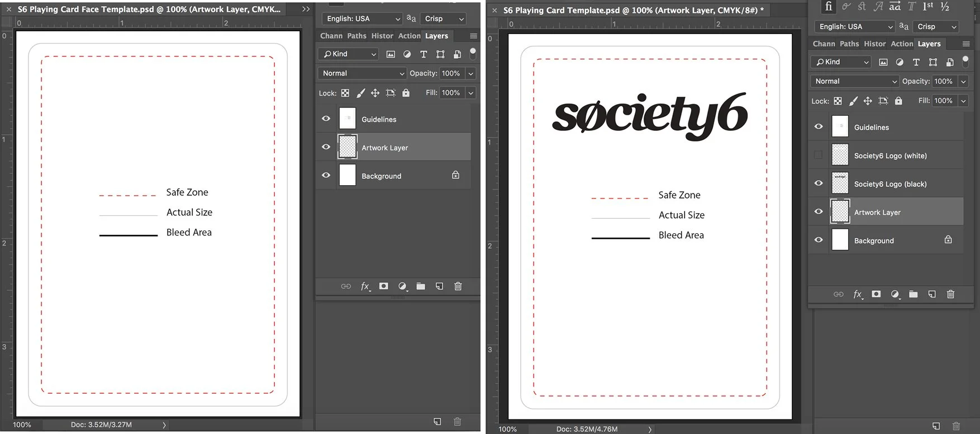This screenshot has width=980, height=434.
Task: Create adjustment layer in left panel
Action: point(402,286)
